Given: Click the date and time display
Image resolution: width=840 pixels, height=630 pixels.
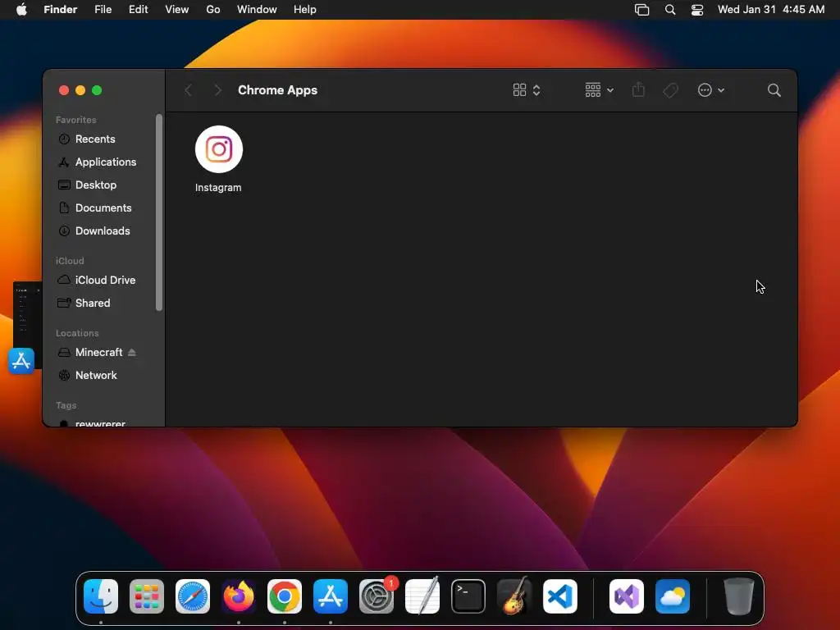Looking at the screenshot, I should click(771, 10).
